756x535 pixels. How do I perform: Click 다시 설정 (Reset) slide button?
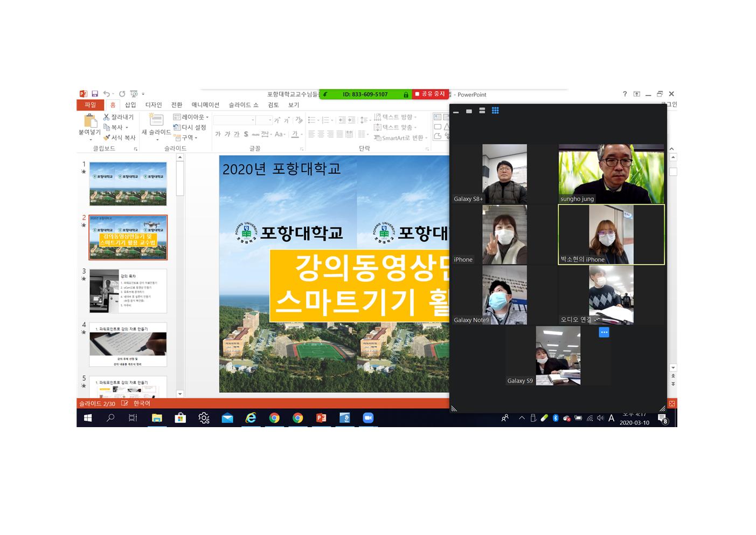pyautogui.click(x=190, y=127)
